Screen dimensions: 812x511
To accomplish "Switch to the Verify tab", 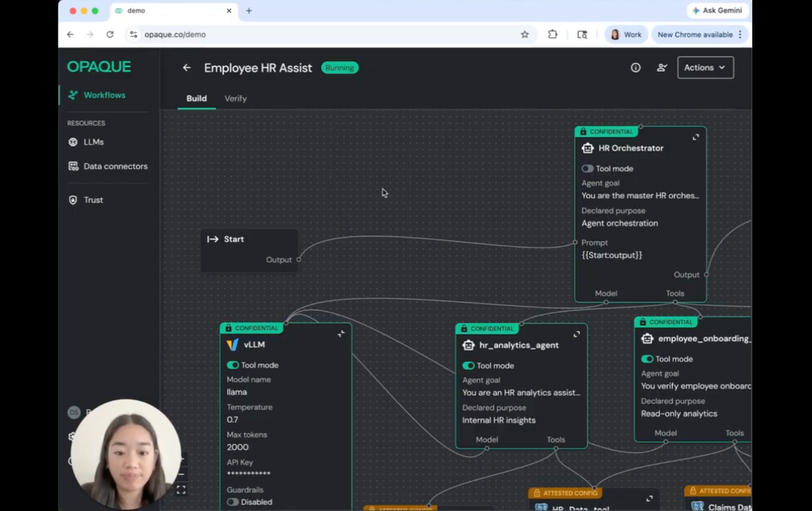I will (x=236, y=98).
